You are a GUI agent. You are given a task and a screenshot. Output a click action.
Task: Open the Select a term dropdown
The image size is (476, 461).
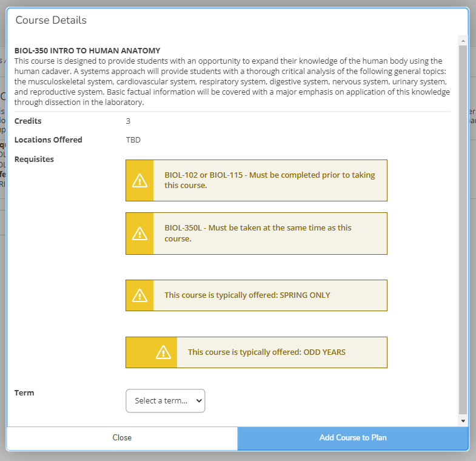point(166,400)
